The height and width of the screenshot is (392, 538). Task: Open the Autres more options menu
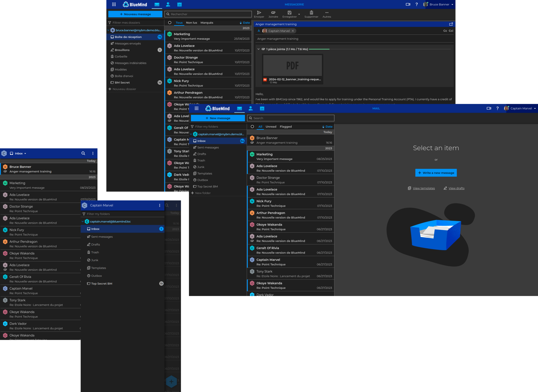tap(327, 12)
